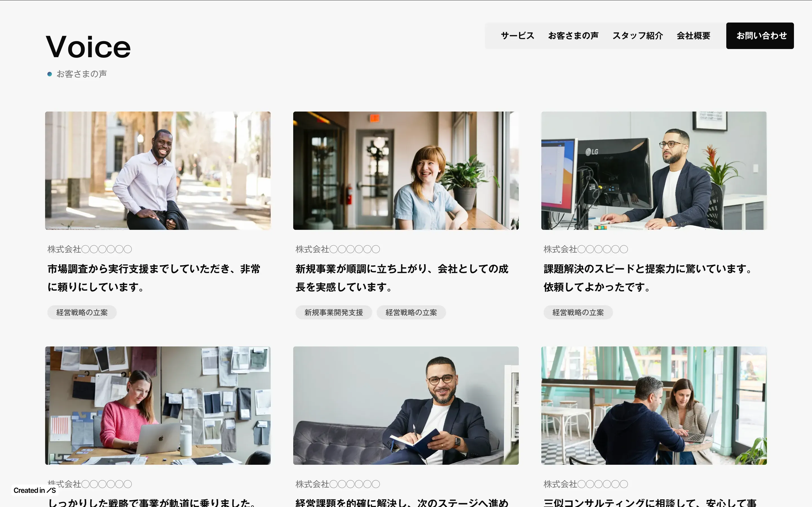Viewport: 812px width, 507px height.
Task: Select the 経営戦略の立案 tag under the first testimonial
Action: [x=82, y=312]
